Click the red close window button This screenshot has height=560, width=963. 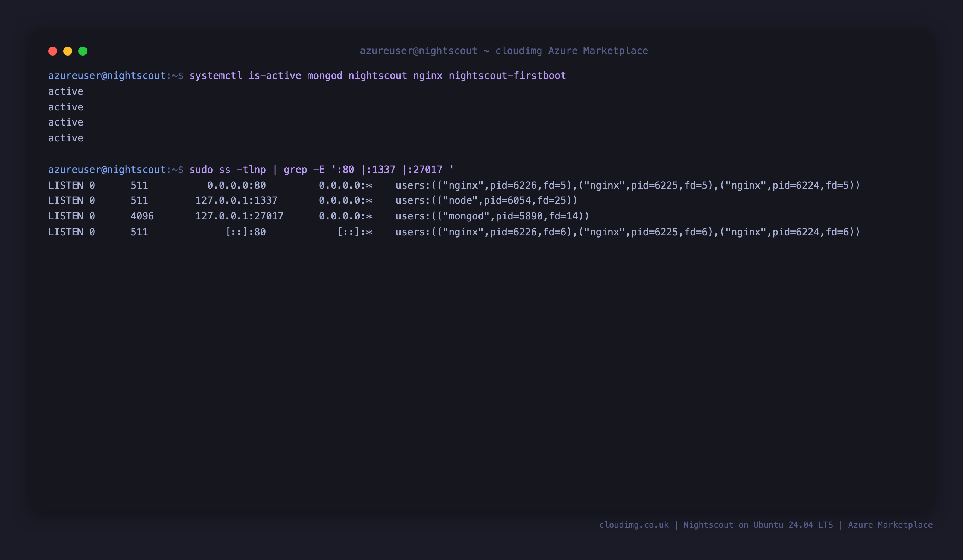pyautogui.click(x=53, y=51)
